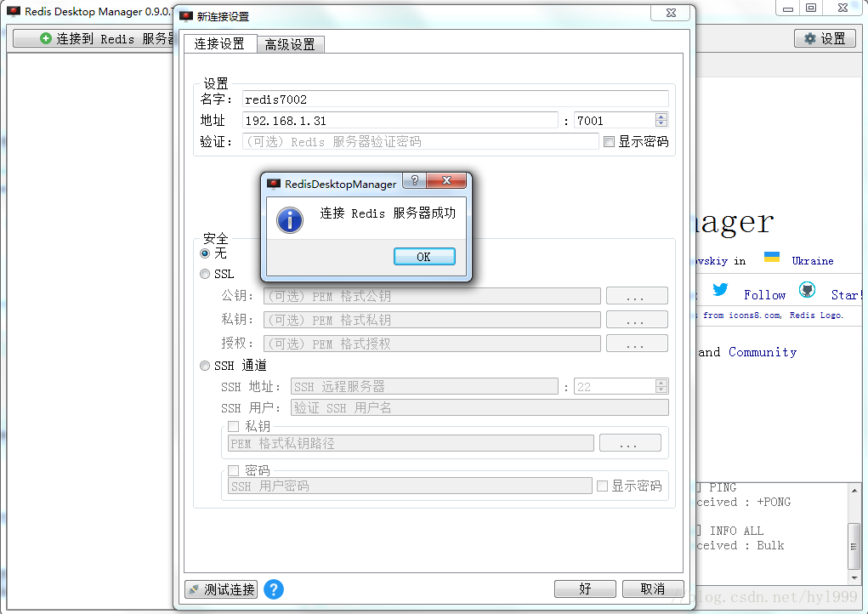Select the SSL security radio button
The width and height of the screenshot is (868, 614).
tap(204, 274)
